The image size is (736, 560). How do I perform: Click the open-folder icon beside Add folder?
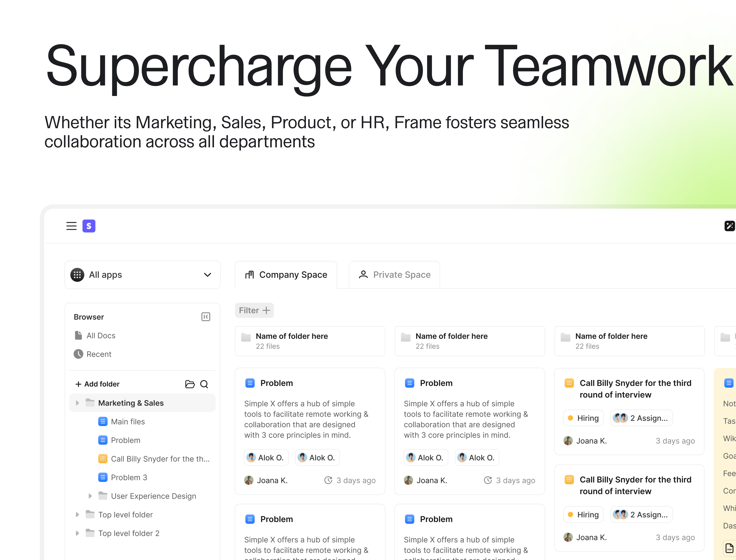(x=189, y=384)
